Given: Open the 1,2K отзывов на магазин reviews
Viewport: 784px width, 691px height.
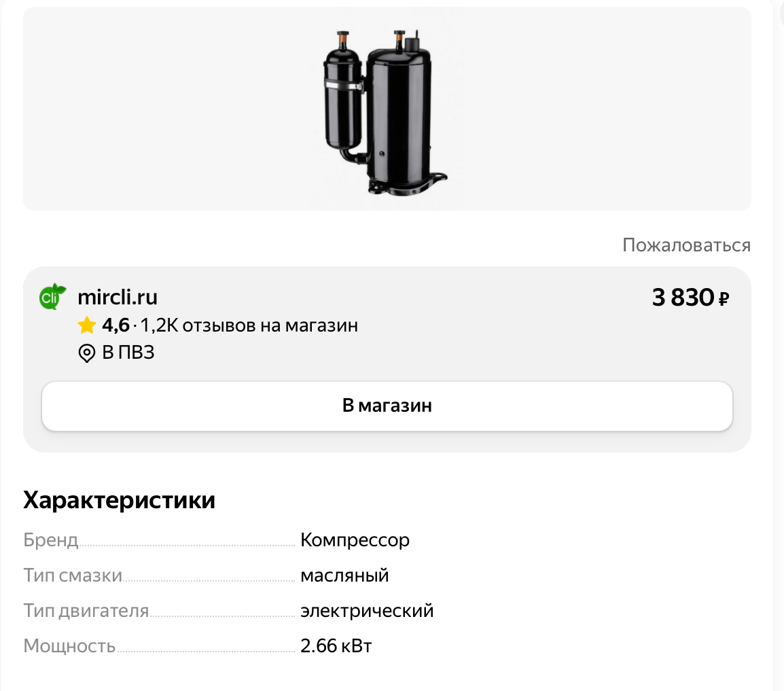Looking at the screenshot, I should point(249,325).
